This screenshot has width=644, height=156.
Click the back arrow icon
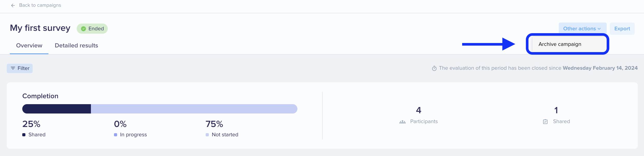[x=13, y=5]
